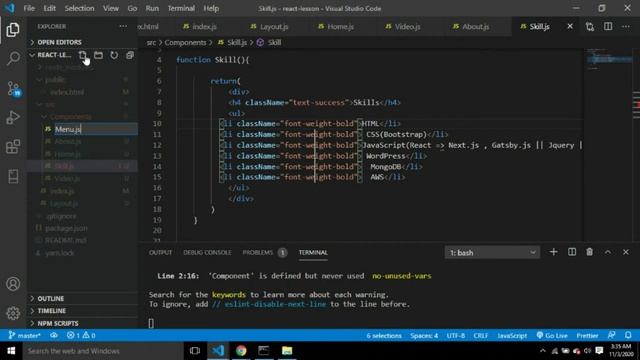Click the feedback icon in status bar
Screen dimensions: 640x360
611,335
